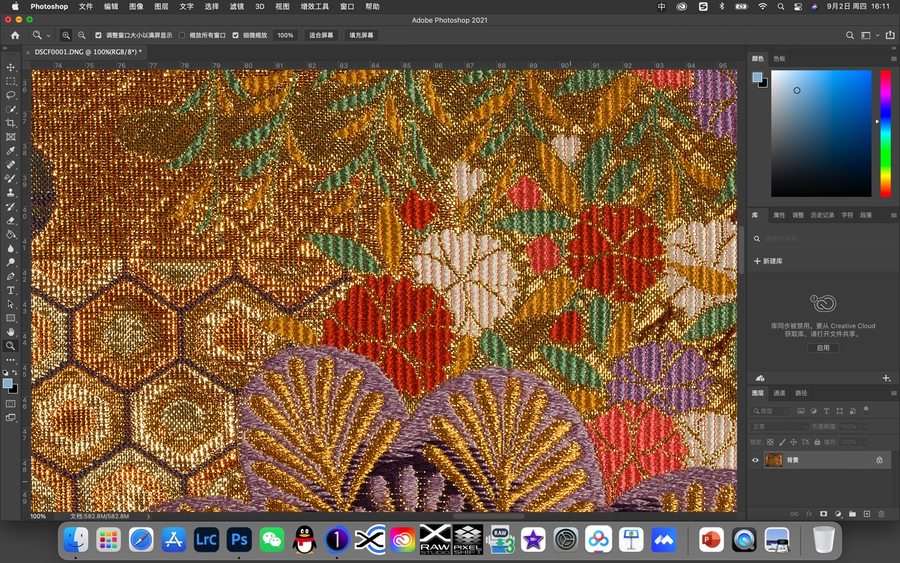The image size is (900, 563).
Task: Click the delete layer trash icon
Action: pos(881,514)
